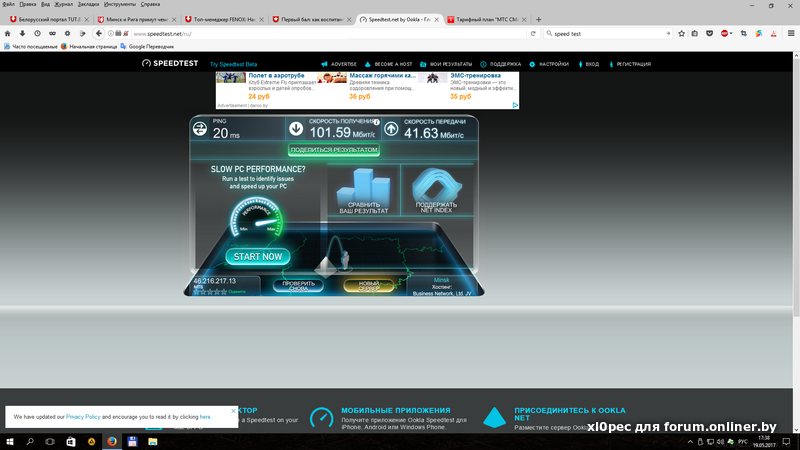Open Task View on the taskbar
This screenshot has height=450, width=800.
tap(50, 442)
